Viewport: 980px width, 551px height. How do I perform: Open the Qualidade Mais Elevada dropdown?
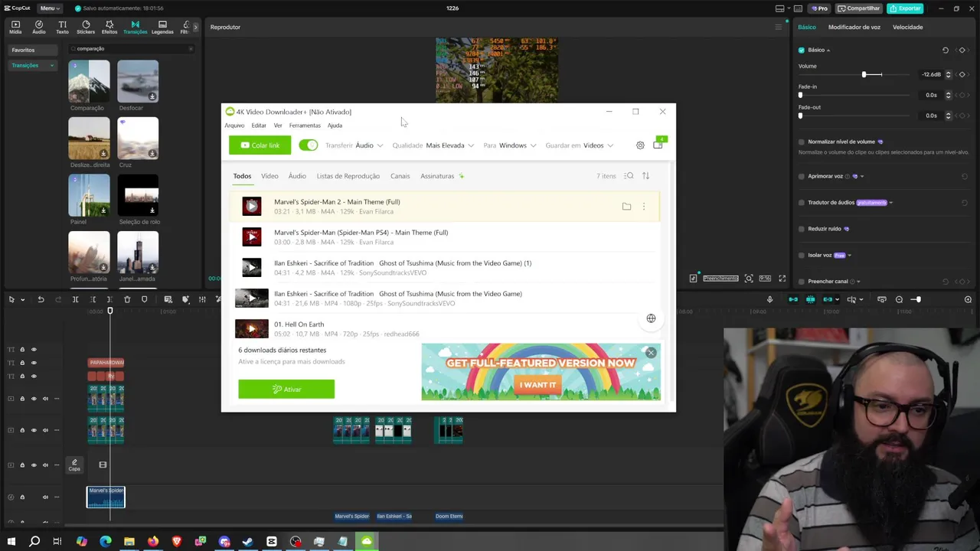(433, 145)
